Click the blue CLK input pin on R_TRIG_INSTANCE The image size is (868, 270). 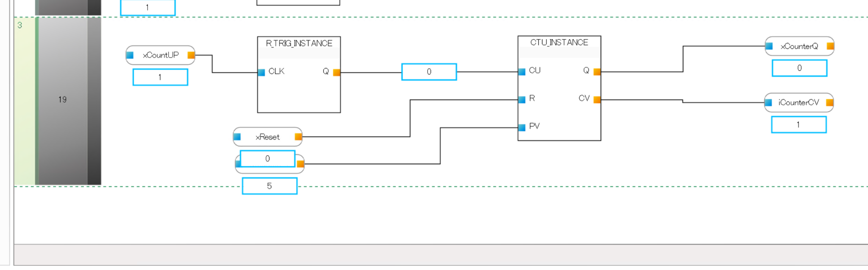(262, 73)
